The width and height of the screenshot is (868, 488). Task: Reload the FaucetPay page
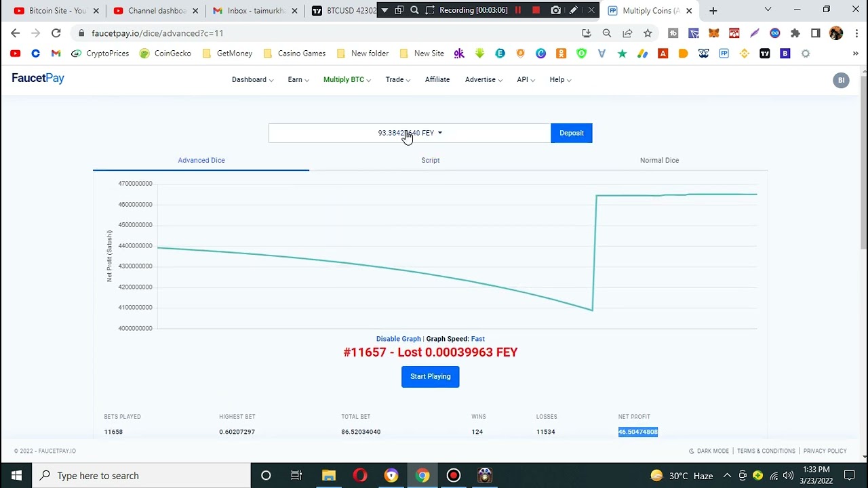click(56, 33)
